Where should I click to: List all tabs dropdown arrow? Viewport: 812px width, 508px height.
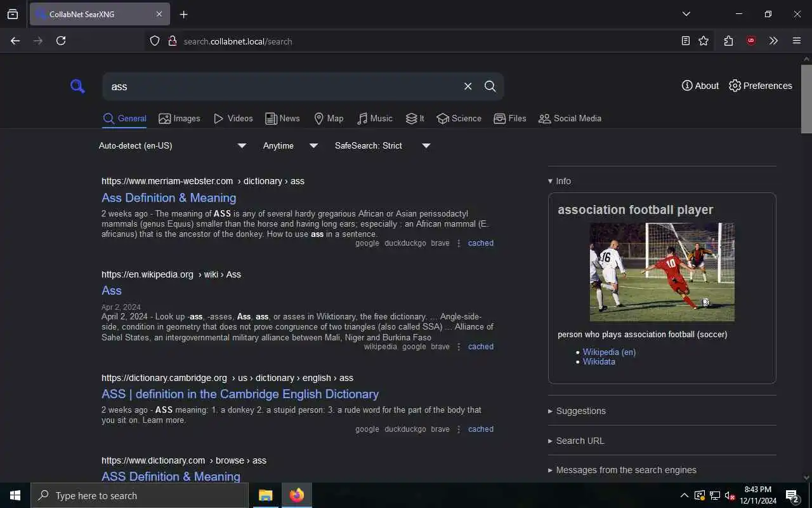point(686,14)
